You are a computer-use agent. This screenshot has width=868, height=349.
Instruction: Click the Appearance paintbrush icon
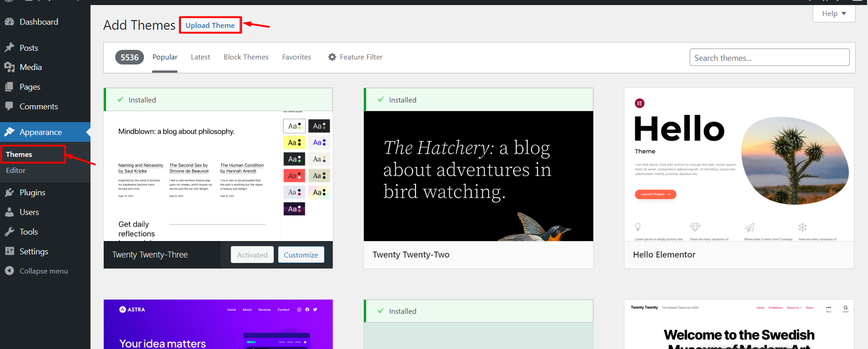click(9, 132)
